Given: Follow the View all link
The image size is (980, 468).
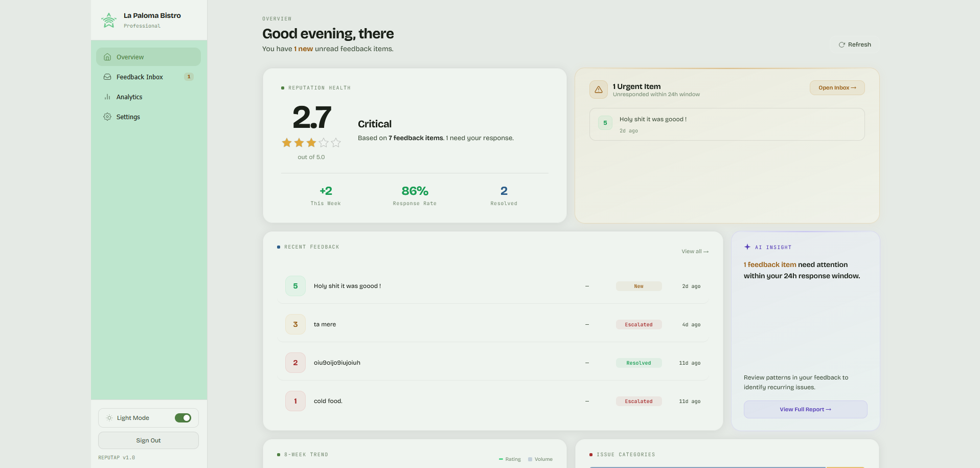Looking at the screenshot, I should 695,251.
